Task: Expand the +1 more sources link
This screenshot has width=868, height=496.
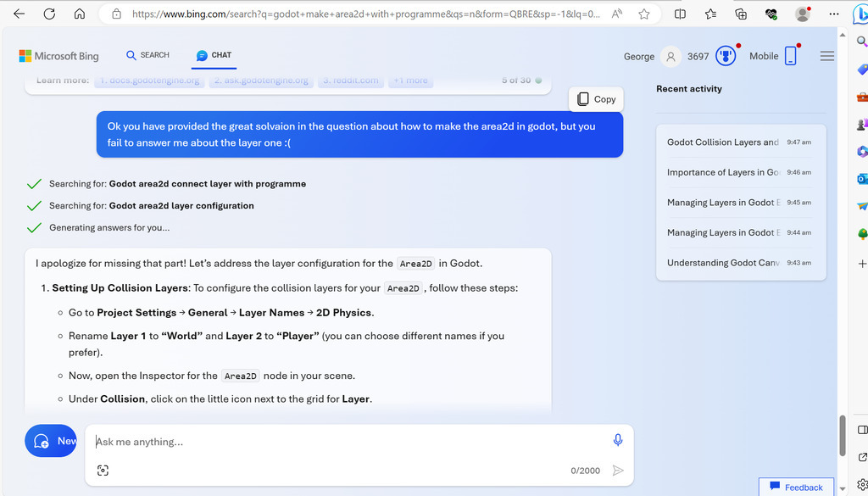Action: click(411, 81)
